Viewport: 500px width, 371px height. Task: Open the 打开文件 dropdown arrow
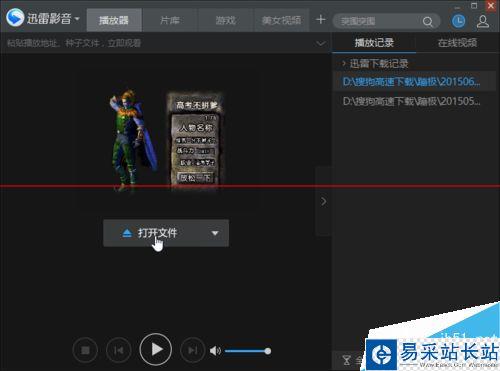coord(215,233)
